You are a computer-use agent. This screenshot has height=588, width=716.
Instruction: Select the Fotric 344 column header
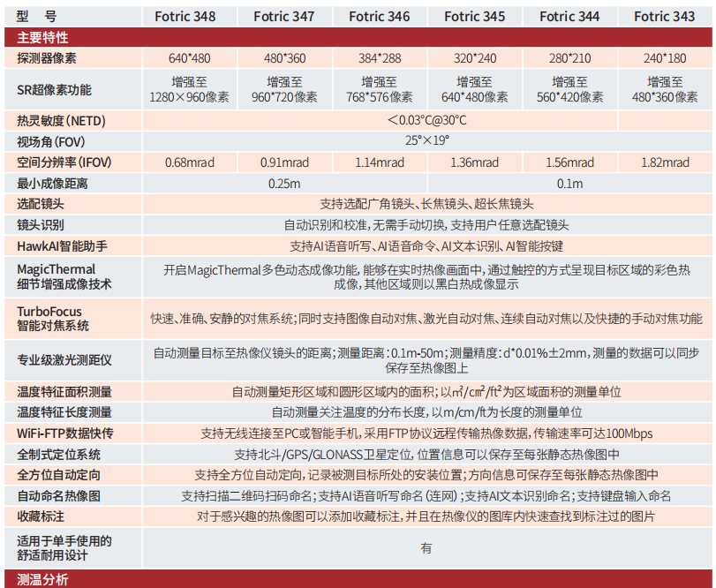pos(569,16)
